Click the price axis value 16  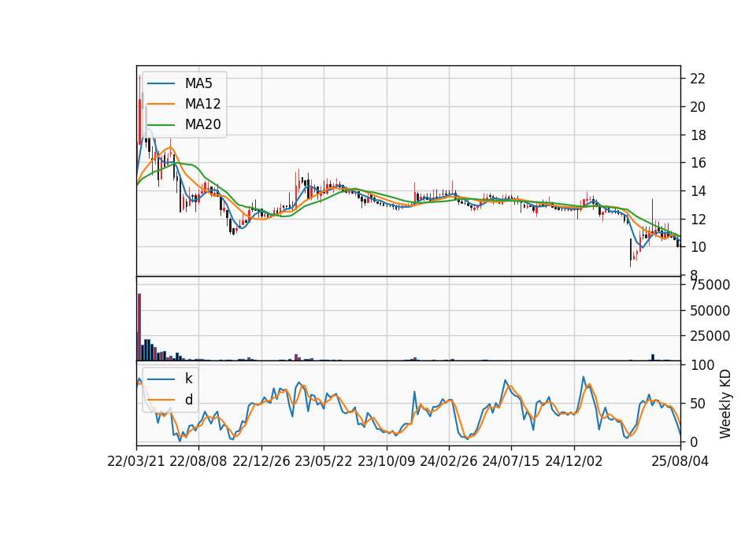tap(698, 163)
